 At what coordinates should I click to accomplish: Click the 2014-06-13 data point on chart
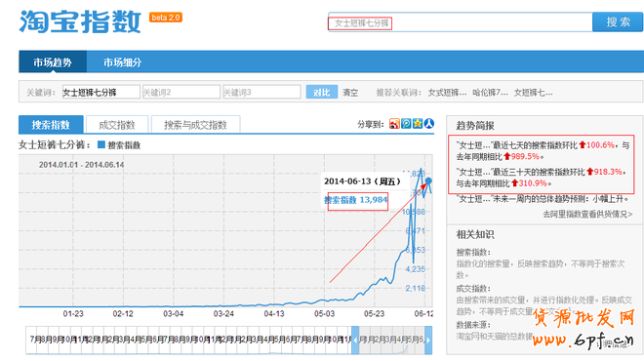tap(428, 180)
